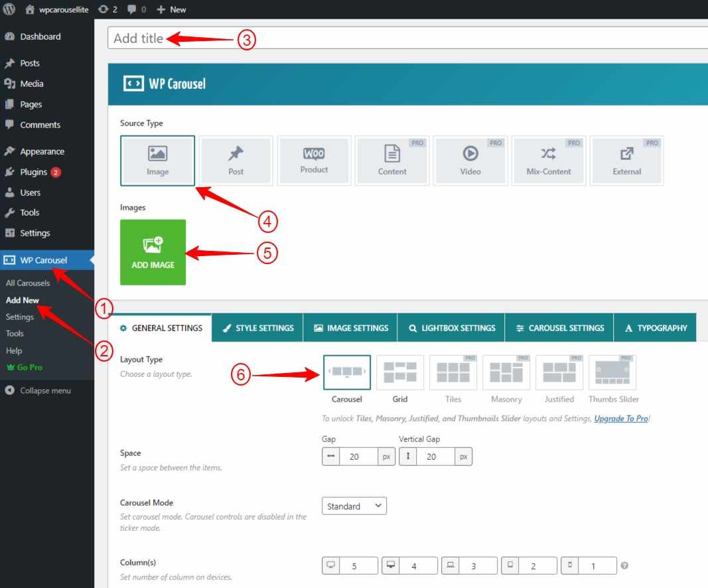Switch to General Settings tab
The width and height of the screenshot is (708, 588).
(161, 328)
